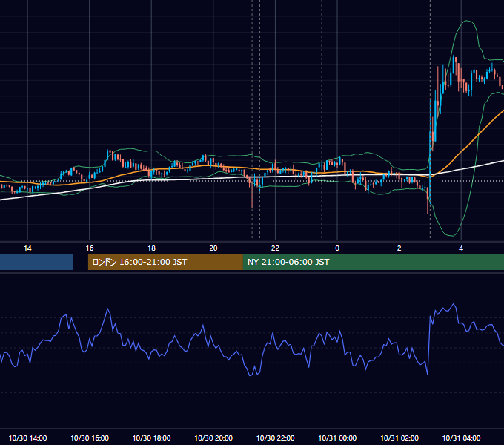504x445 pixels.
Task: Click the 10/31 00:00 date label
Action: coord(337,438)
